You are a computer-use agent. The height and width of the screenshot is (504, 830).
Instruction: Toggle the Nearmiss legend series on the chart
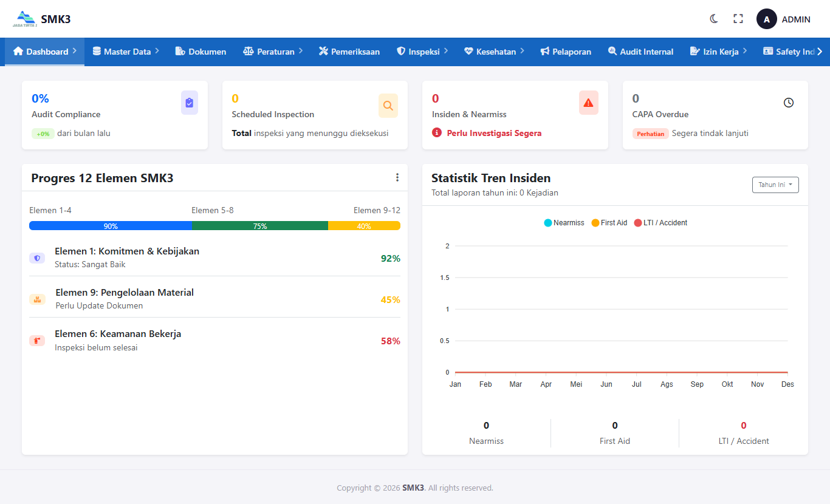coord(564,223)
